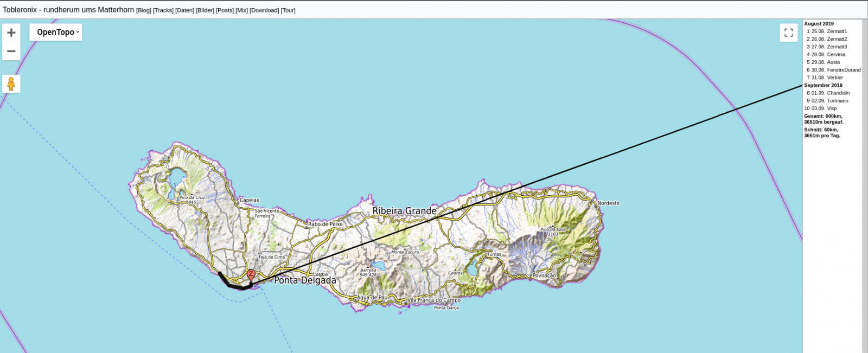
Task: Click the Schnitt: 60km summary text
Action: click(x=822, y=133)
